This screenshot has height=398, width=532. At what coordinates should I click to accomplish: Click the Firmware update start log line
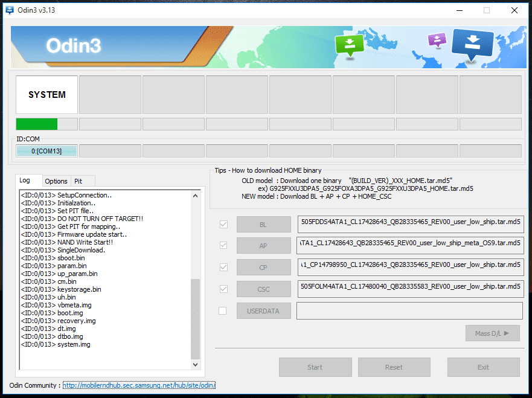tap(74, 234)
